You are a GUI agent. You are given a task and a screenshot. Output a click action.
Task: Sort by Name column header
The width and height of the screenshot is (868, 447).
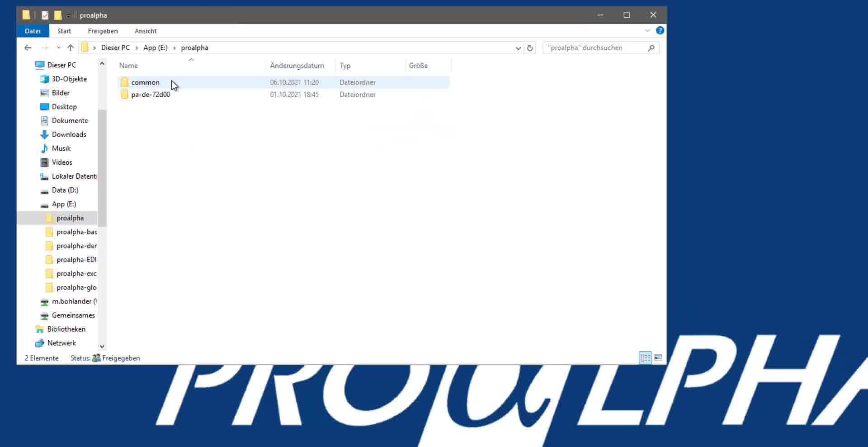pyautogui.click(x=128, y=66)
